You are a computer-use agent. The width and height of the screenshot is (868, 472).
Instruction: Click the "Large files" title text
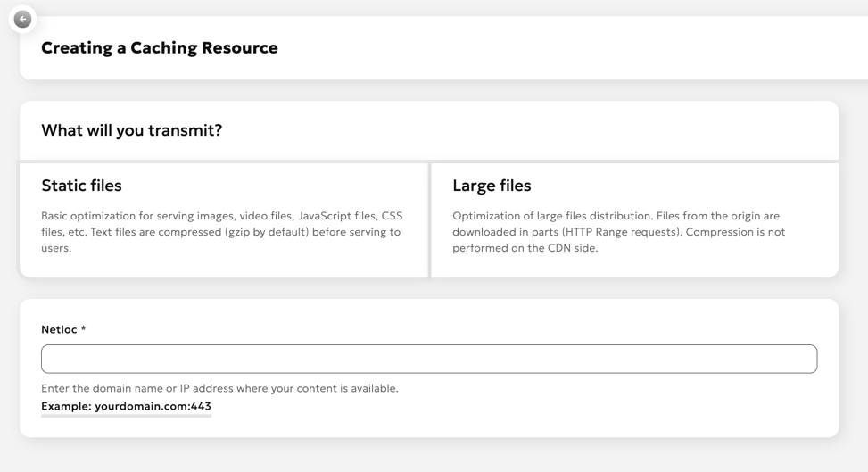492,186
